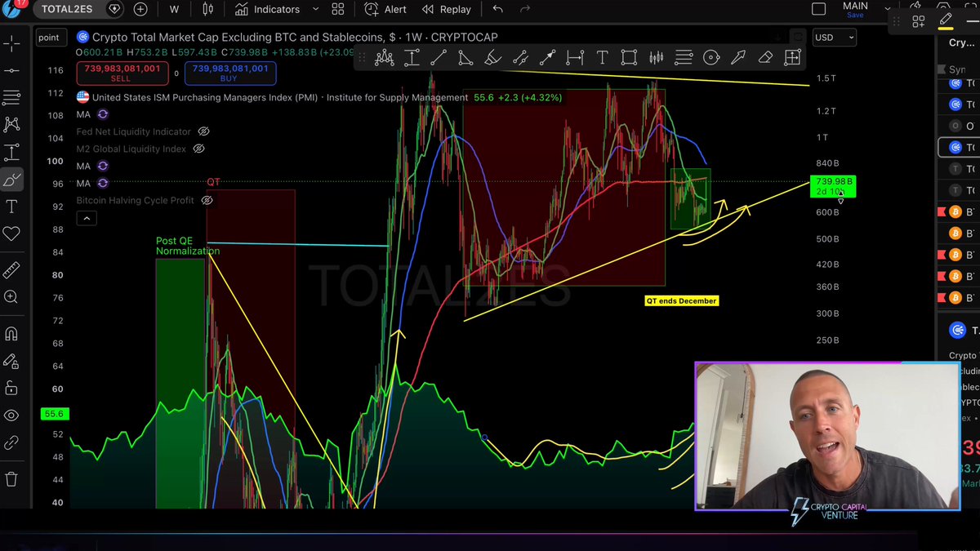
Task: Start bar Replay
Action: [447, 9]
